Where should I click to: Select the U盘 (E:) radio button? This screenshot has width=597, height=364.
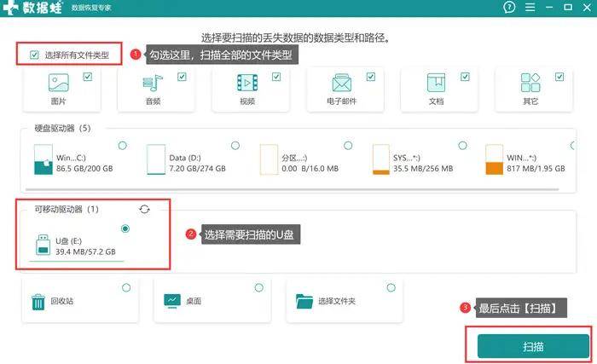[125, 228]
